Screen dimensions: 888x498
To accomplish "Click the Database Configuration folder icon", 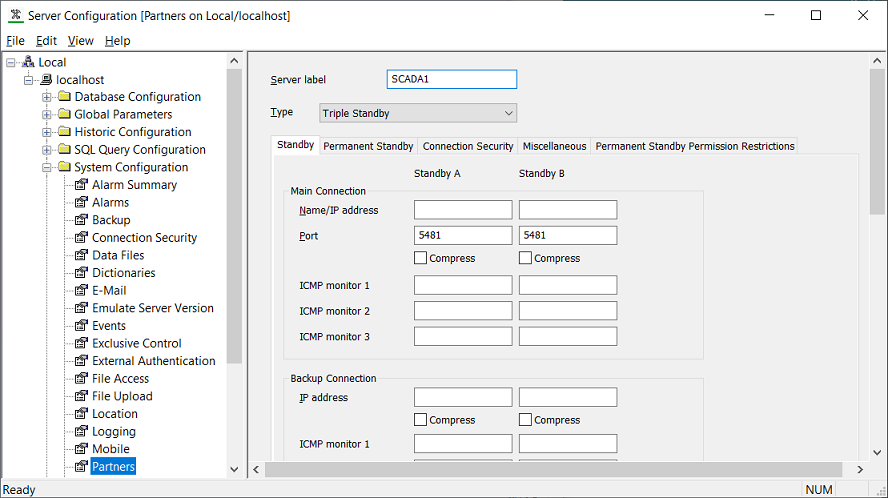I will point(64,97).
